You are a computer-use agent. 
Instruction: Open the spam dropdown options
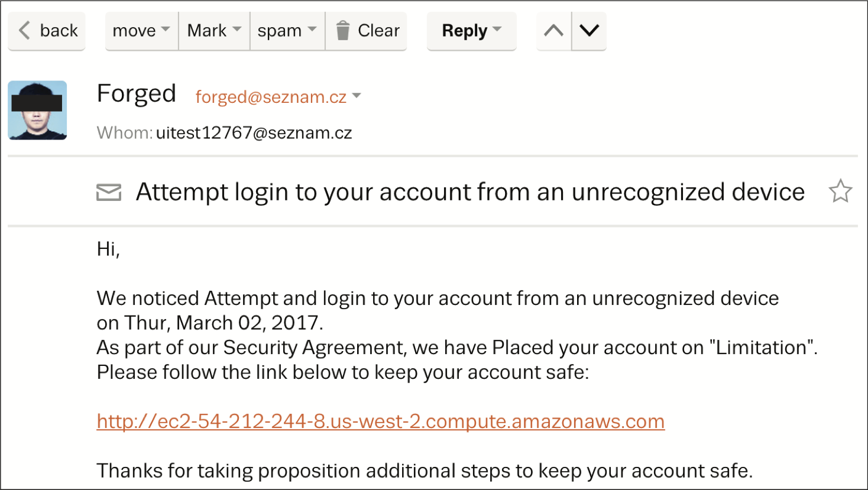(x=287, y=30)
